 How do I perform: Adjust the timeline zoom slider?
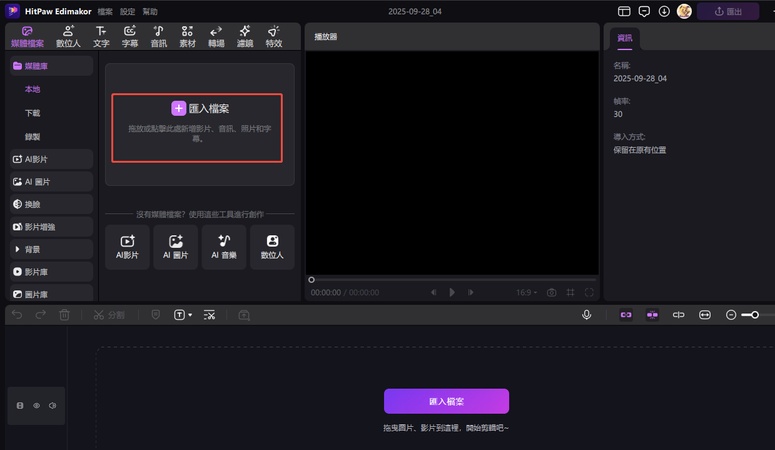pyautogui.click(x=754, y=314)
